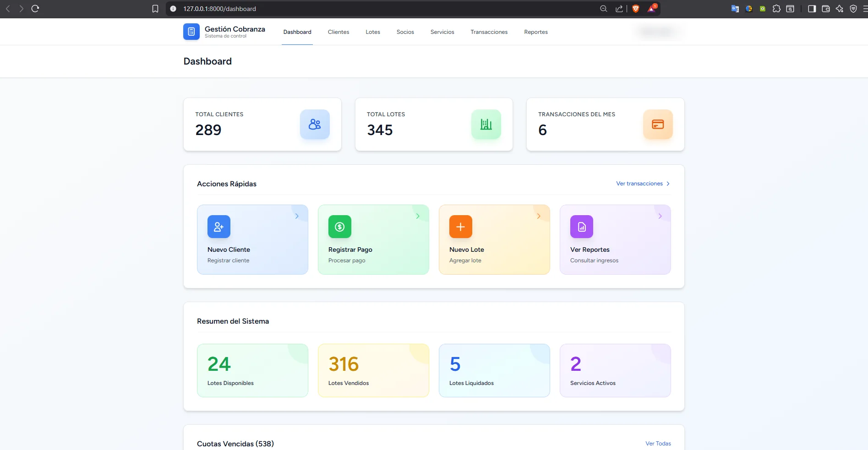Click chevron arrow on Registrar Pago card
The width and height of the screenshot is (868, 450).
[x=418, y=216]
